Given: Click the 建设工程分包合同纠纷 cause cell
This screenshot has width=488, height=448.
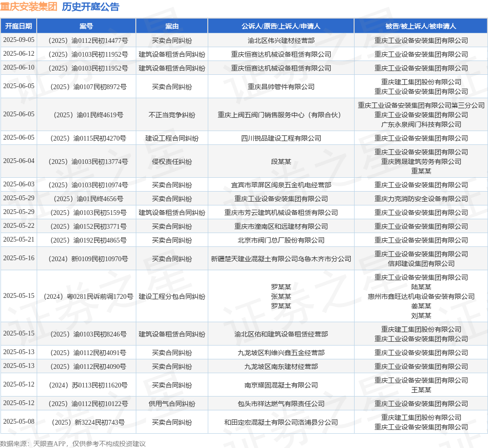Looking at the screenshot, I should click(x=172, y=296).
